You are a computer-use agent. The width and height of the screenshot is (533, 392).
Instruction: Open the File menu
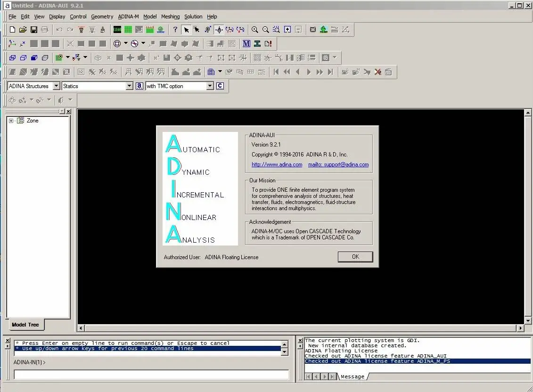point(12,16)
